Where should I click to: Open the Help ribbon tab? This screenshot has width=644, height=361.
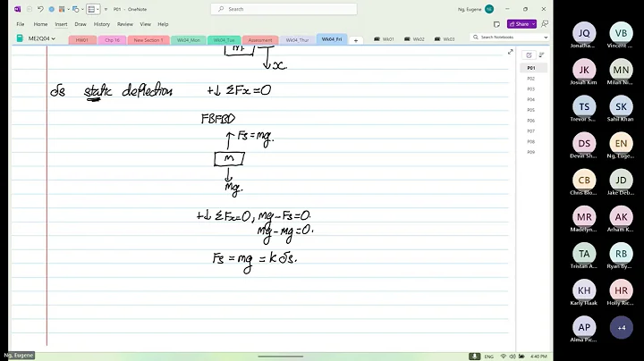point(163,24)
